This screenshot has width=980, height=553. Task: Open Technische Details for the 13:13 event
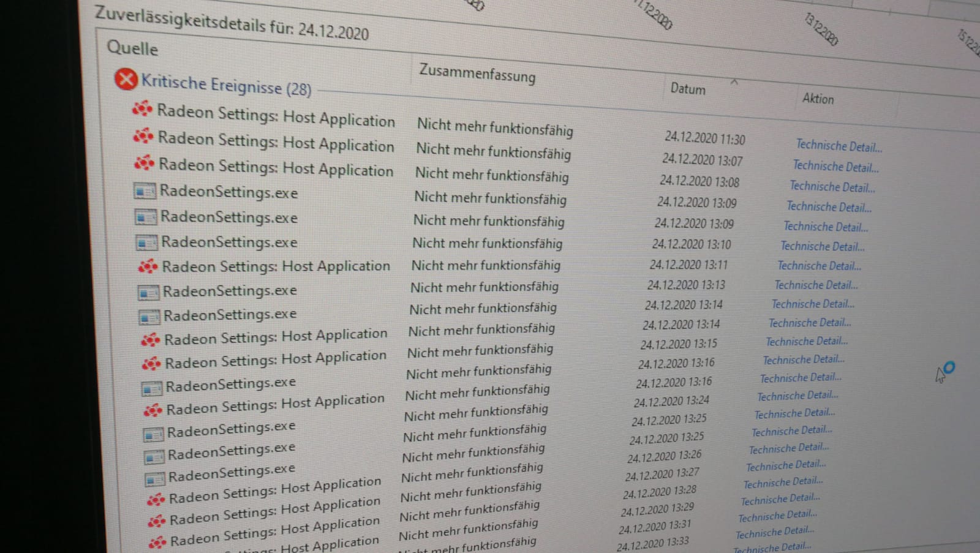tap(816, 285)
